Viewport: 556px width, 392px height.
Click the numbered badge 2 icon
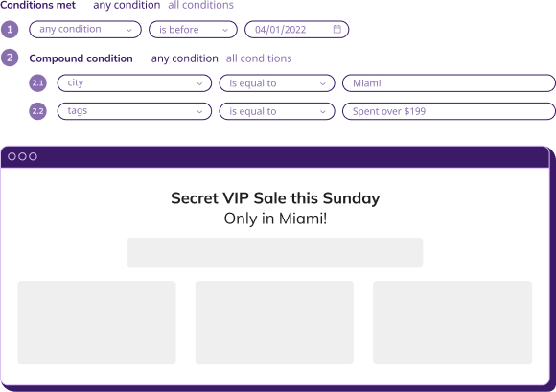pyautogui.click(x=10, y=58)
